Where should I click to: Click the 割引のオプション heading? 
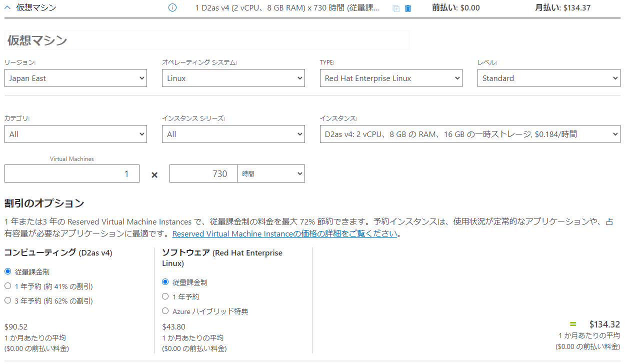click(44, 203)
